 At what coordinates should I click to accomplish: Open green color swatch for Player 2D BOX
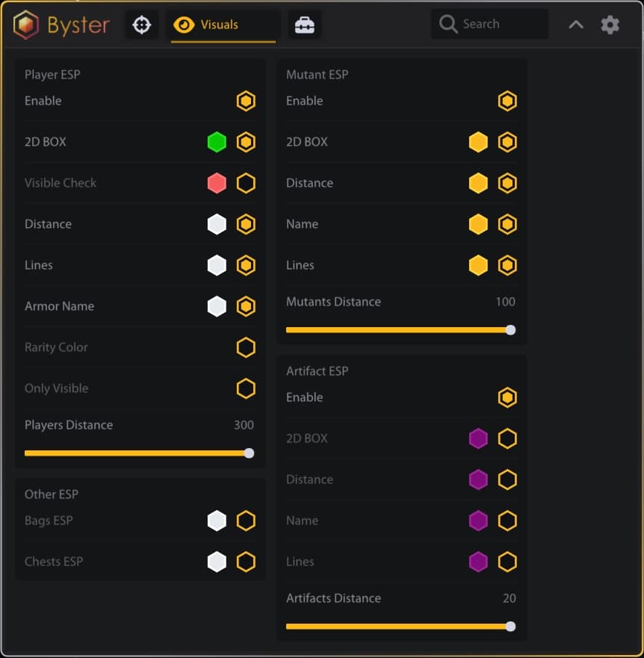click(x=217, y=142)
